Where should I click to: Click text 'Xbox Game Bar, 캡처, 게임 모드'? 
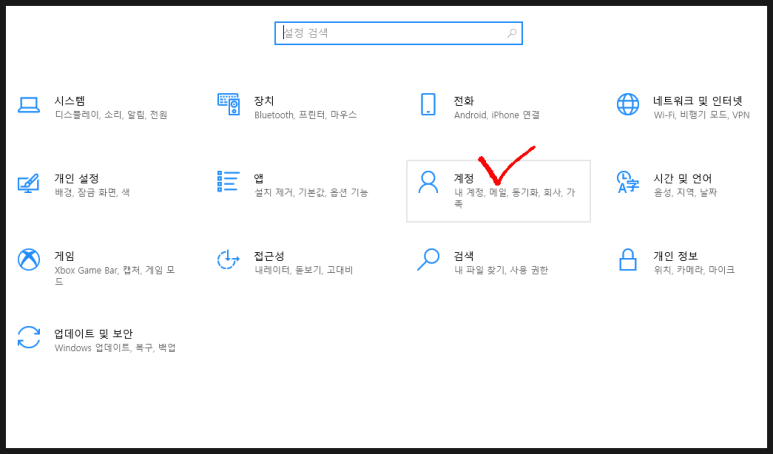(x=115, y=276)
